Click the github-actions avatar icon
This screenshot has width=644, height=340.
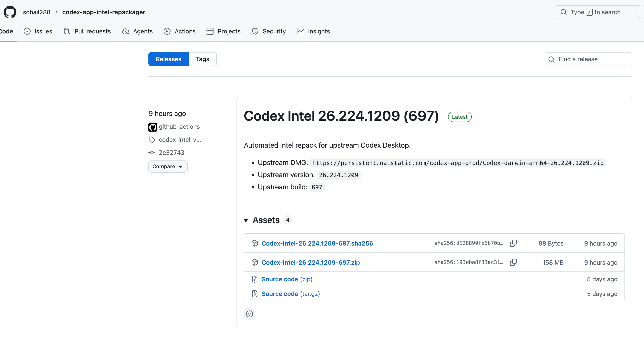[153, 127]
